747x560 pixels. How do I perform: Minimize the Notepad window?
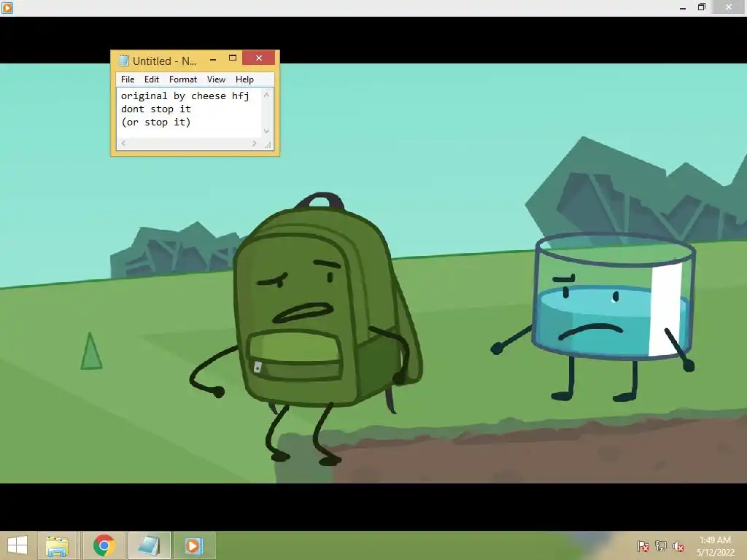(x=213, y=58)
